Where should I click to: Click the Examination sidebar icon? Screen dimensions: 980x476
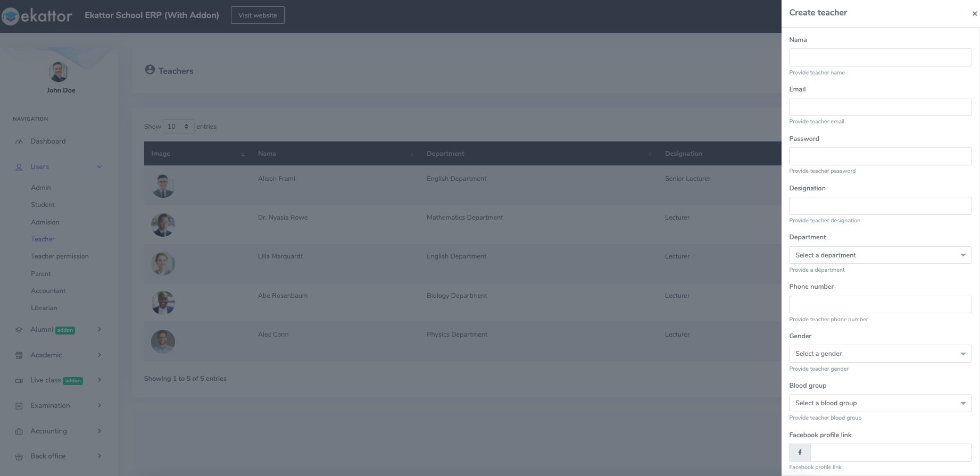tap(19, 406)
